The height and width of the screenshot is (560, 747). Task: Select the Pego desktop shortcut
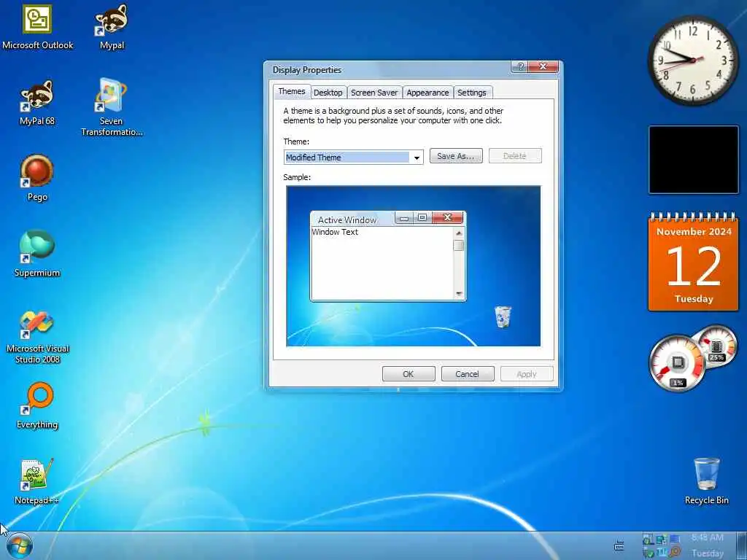coord(37,178)
